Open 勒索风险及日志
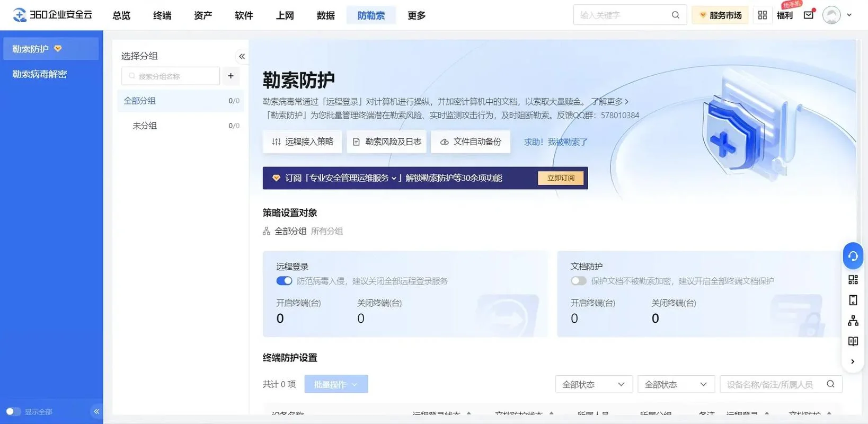This screenshot has height=424, width=868. click(387, 142)
